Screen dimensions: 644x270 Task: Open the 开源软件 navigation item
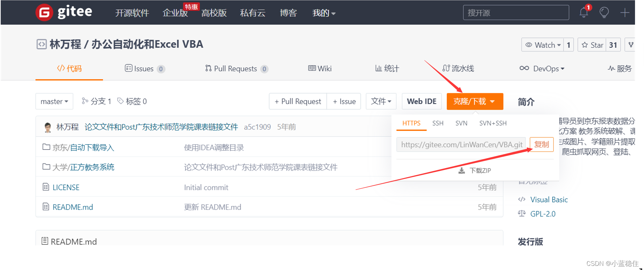point(132,13)
